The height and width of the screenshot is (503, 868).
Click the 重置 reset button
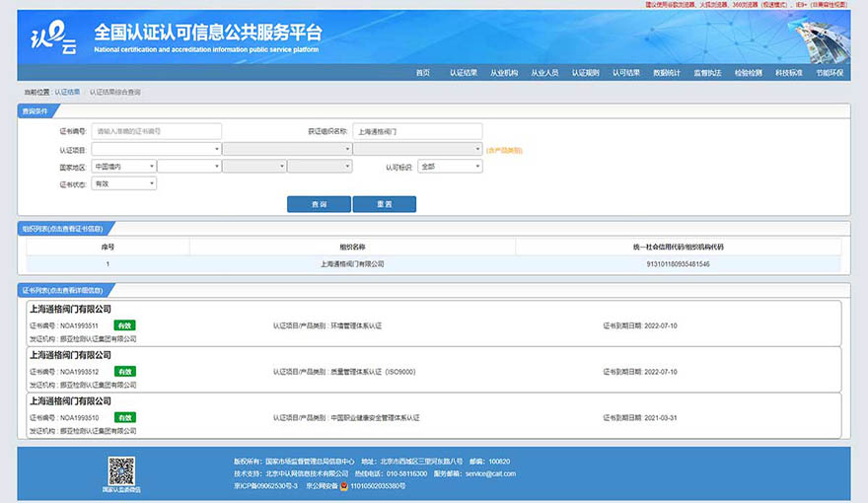pos(384,204)
